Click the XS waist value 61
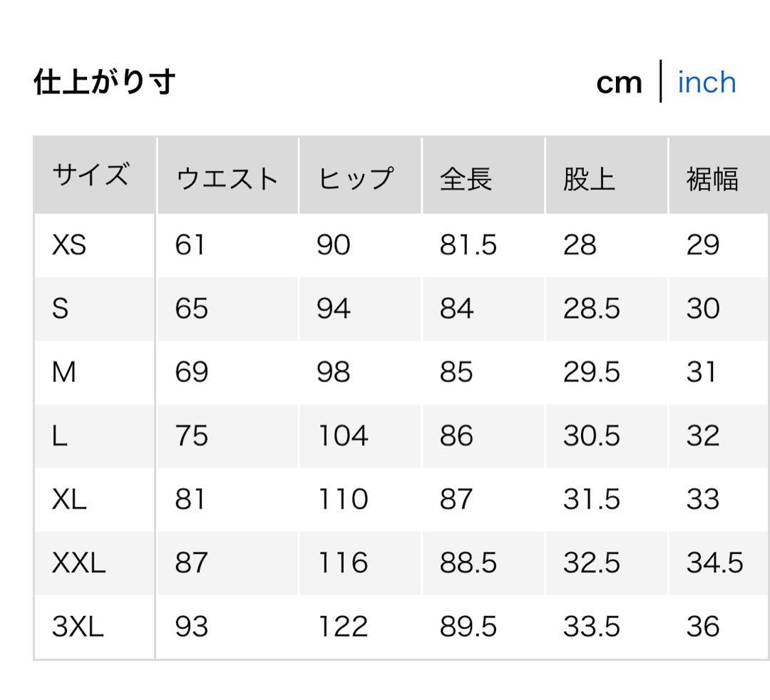The width and height of the screenshot is (770, 700). (x=190, y=245)
